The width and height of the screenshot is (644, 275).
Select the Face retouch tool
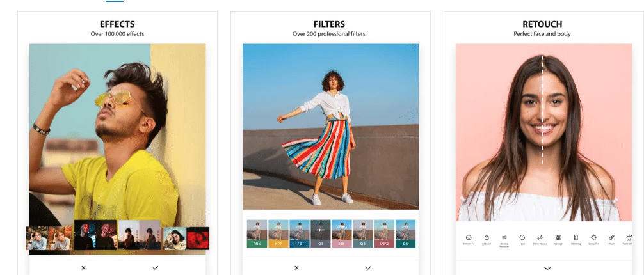coord(522,240)
